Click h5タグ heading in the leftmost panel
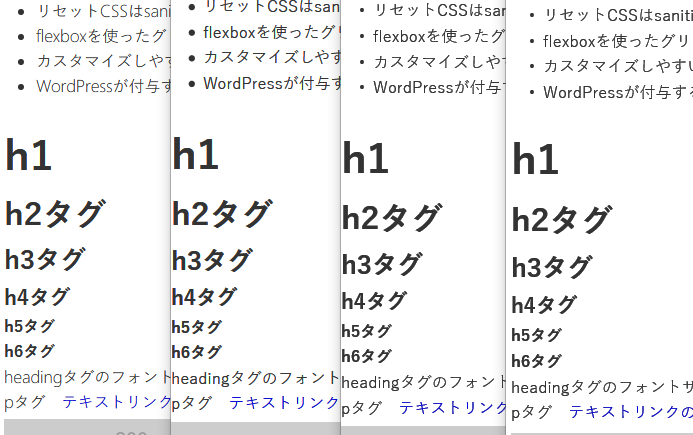 (29, 326)
